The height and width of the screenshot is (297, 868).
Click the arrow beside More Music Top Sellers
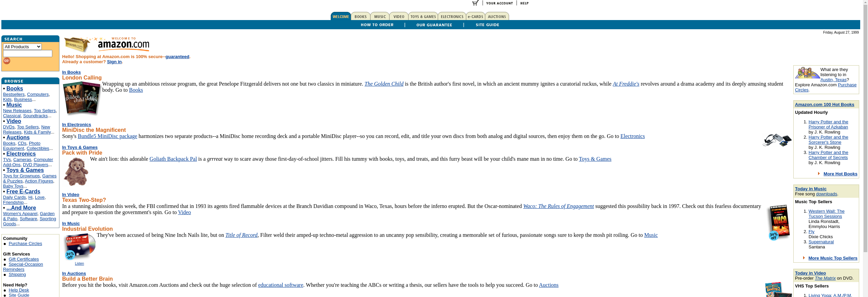(804, 258)
